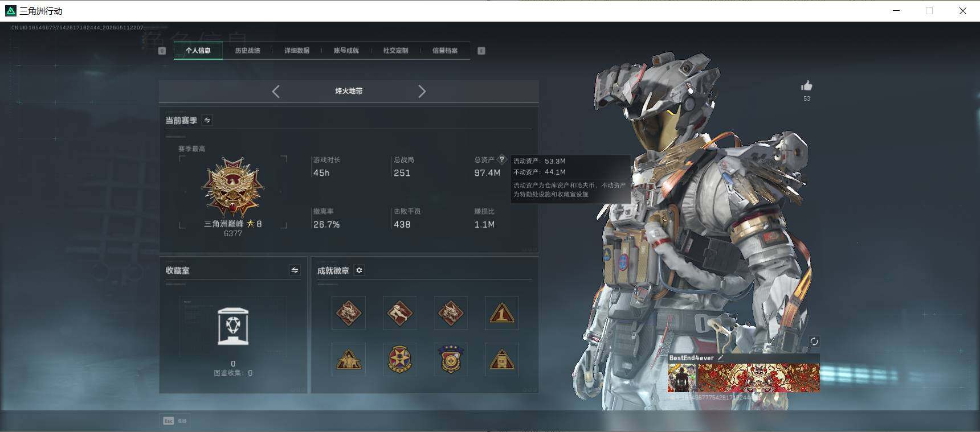Click the 击败干员 value 438

402,225
